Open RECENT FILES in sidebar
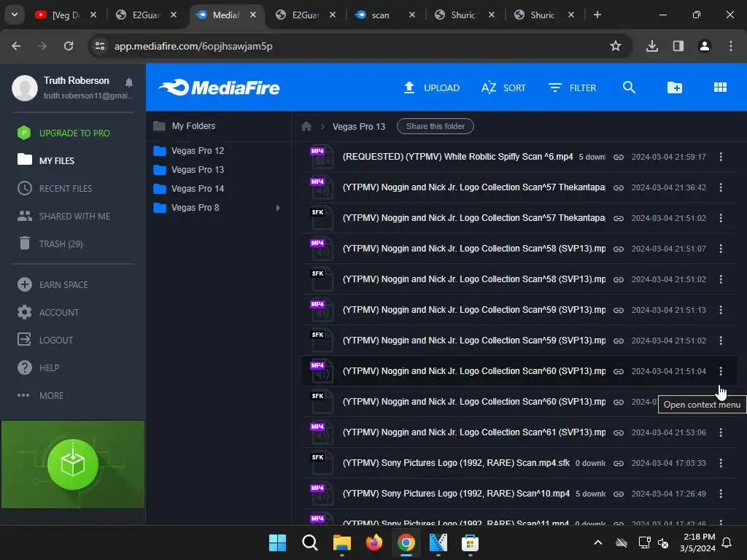The image size is (747, 560). [x=55, y=189]
